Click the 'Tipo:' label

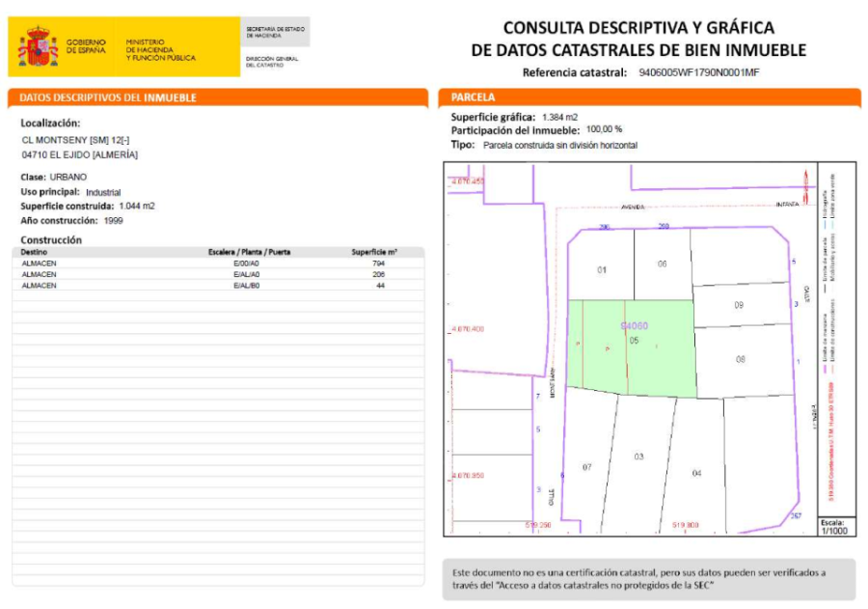463,145
